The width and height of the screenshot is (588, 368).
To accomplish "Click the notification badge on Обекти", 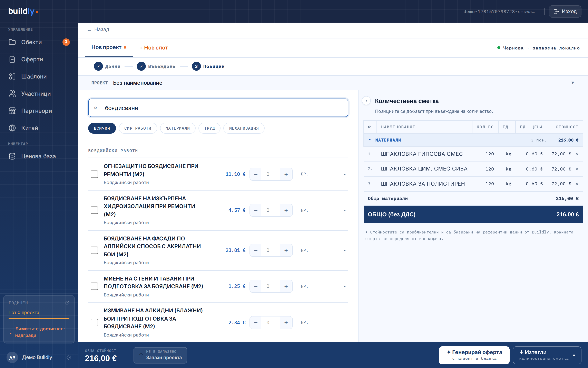I will 66,42.
